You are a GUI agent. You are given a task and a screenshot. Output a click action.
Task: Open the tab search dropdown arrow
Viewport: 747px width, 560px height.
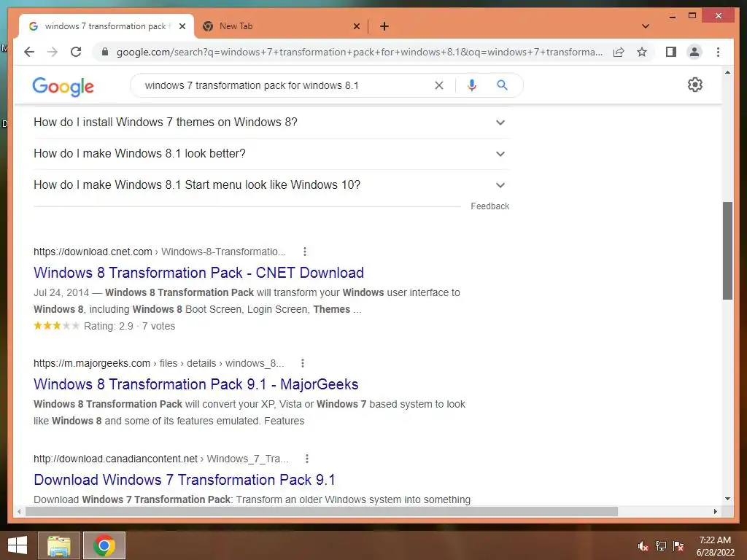coord(646,26)
